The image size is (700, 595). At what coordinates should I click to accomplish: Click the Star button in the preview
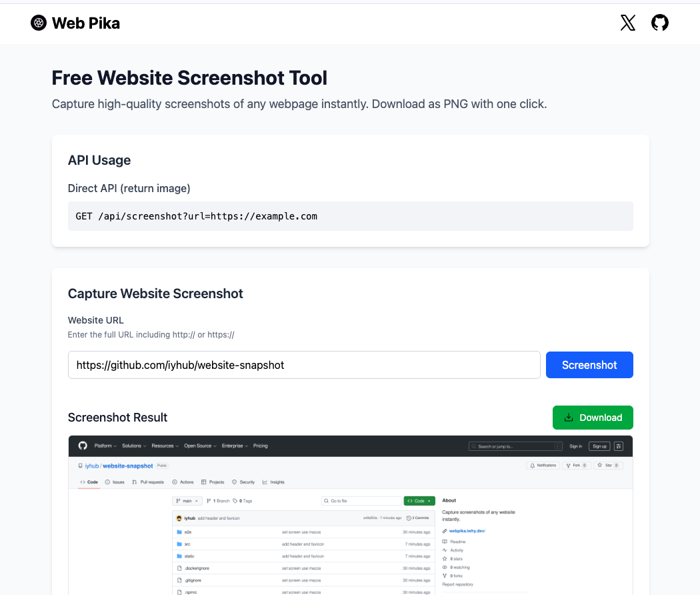pos(608,466)
